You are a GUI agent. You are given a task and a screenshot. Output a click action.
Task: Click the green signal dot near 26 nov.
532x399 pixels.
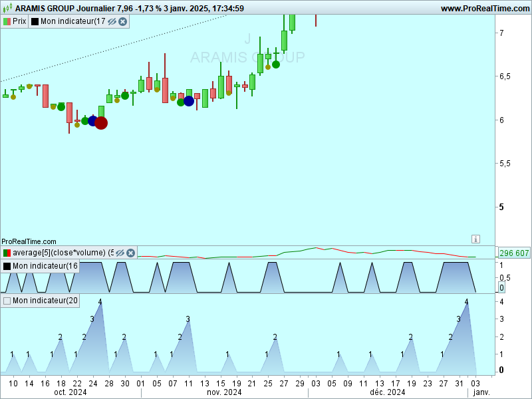coord(276,65)
